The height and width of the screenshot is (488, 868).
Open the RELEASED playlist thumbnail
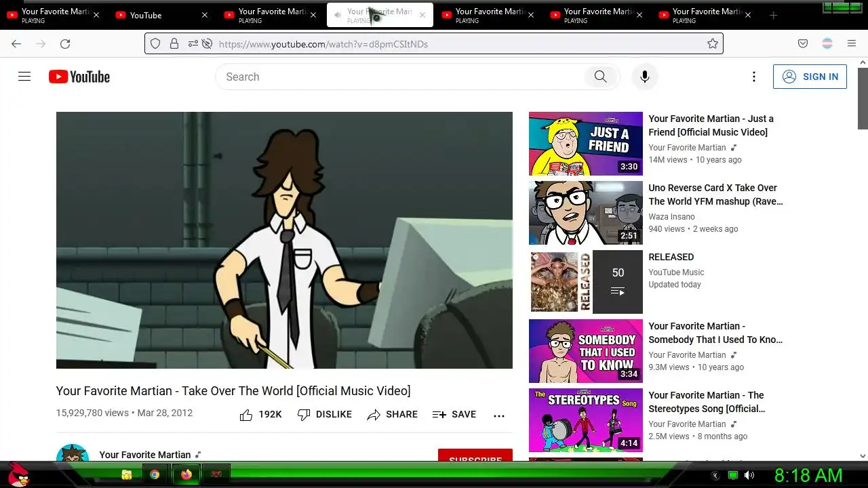(586, 282)
